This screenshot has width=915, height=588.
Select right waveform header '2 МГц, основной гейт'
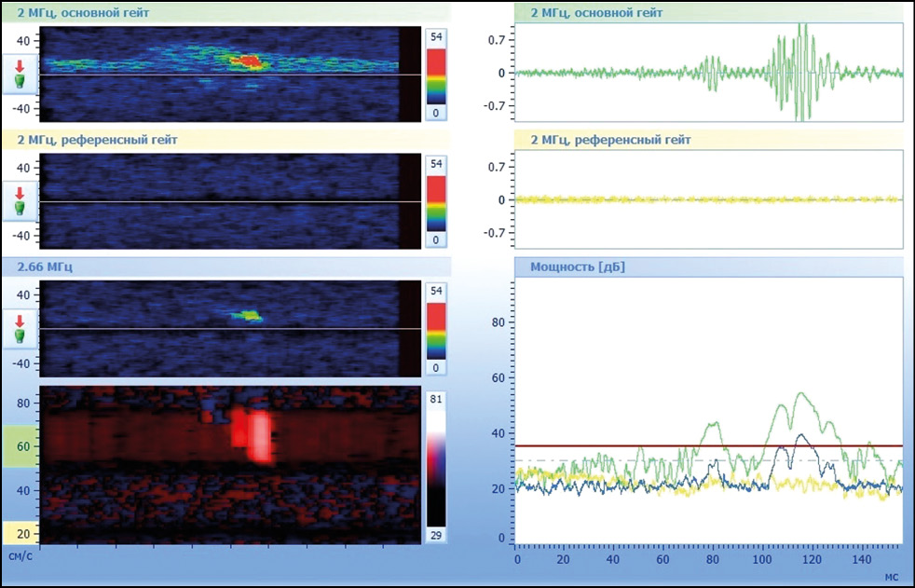[x=596, y=13]
